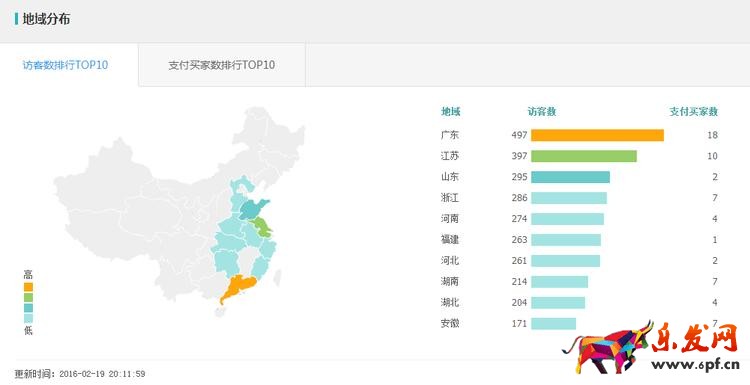Click 访客数 column header

pyautogui.click(x=542, y=112)
